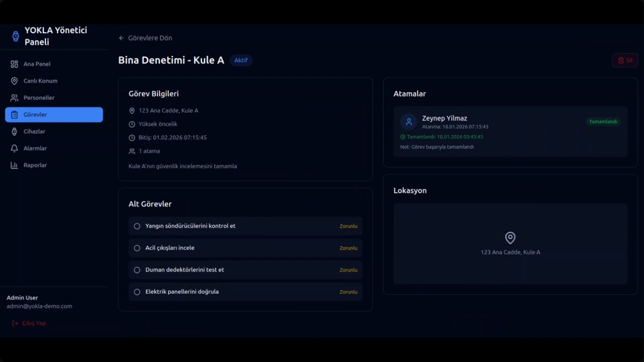Click the red Sil delete button

pyautogui.click(x=625, y=60)
